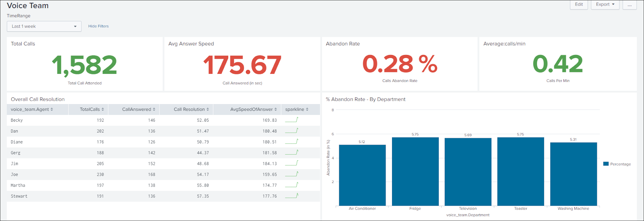Select the Air Conditioner bar
The height and width of the screenshot is (221, 644).
click(x=362, y=175)
